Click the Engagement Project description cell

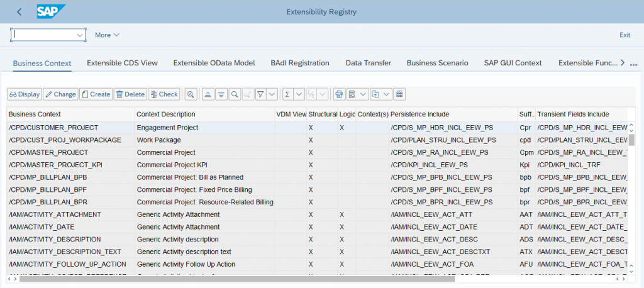point(204,128)
